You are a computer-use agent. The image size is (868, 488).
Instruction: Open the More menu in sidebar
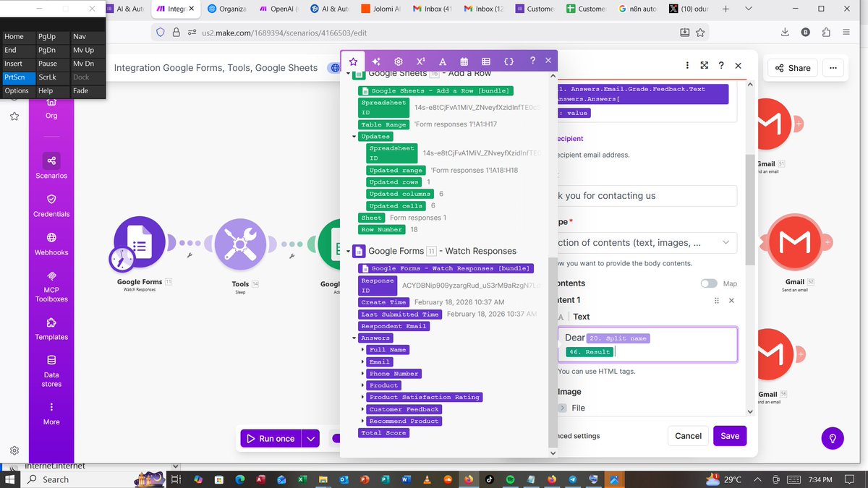point(51,414)
